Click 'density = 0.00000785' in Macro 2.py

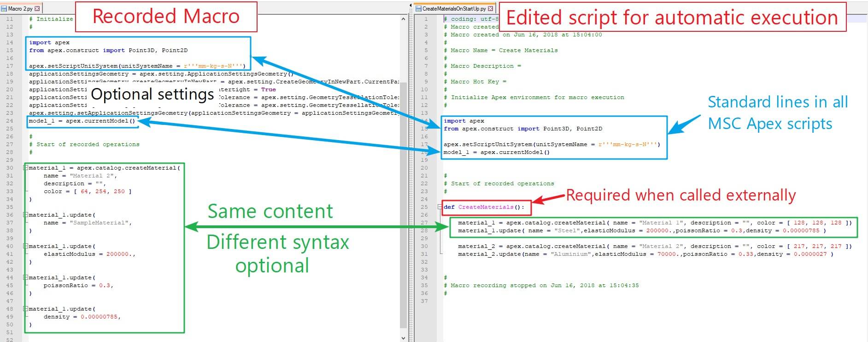pos(82,317)
